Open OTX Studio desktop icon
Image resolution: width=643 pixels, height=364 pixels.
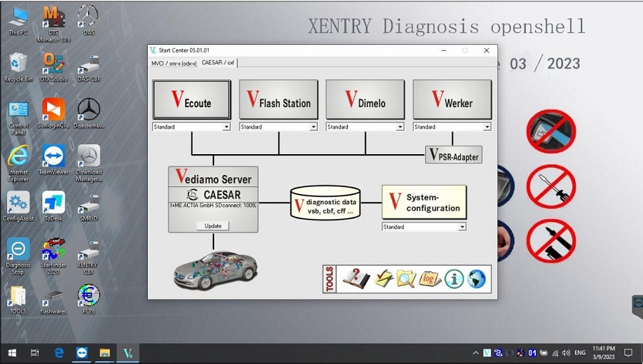(54, 68)
